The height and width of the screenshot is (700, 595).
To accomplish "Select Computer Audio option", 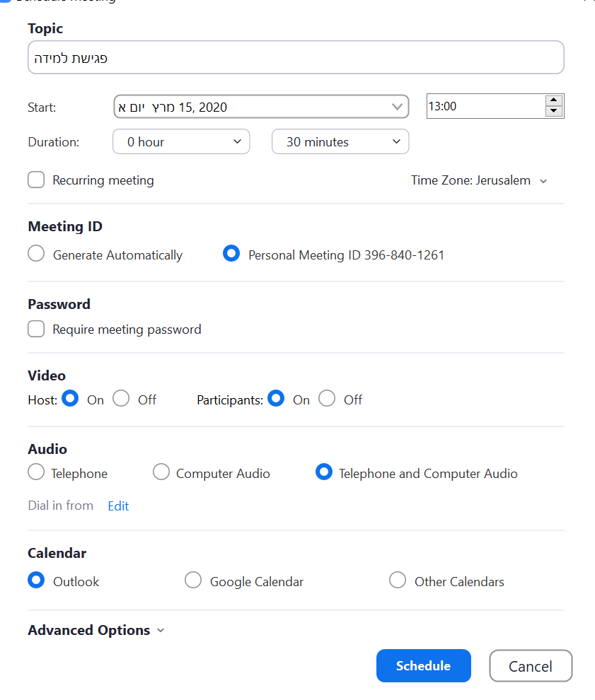I will pyautogui.click(x=161, y=472).
